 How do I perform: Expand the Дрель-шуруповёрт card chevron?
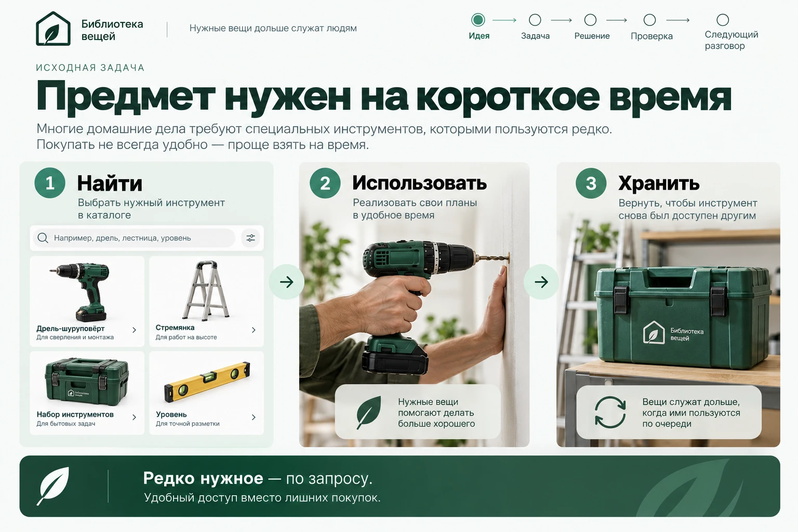[134, 330]
